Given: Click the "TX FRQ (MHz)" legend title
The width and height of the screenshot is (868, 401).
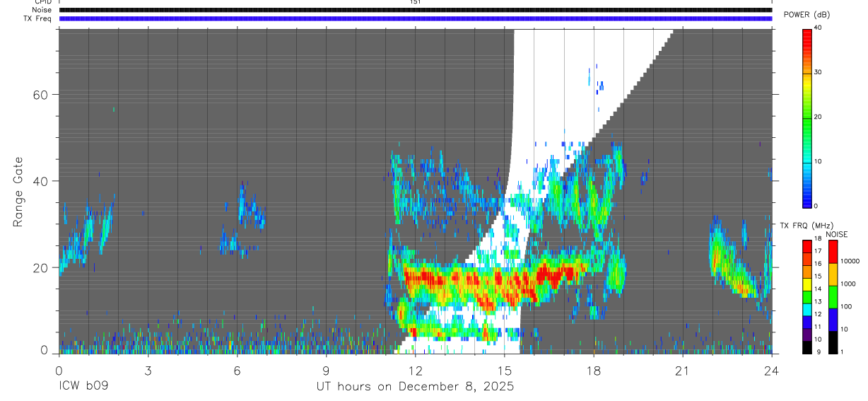Looking at the screenshot, I should click(x=807, y=226).
